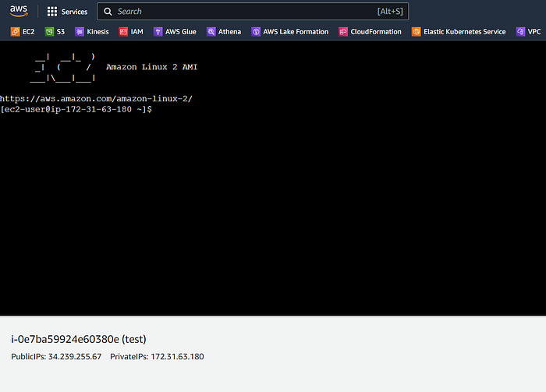Click the AWS Glue icon
This screenshot has height=392, width=546.
(158, 32)
